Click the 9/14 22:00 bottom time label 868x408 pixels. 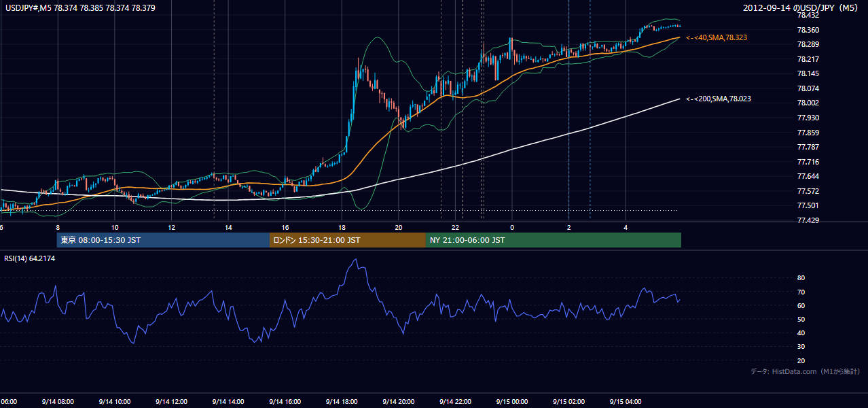point(455,402)
